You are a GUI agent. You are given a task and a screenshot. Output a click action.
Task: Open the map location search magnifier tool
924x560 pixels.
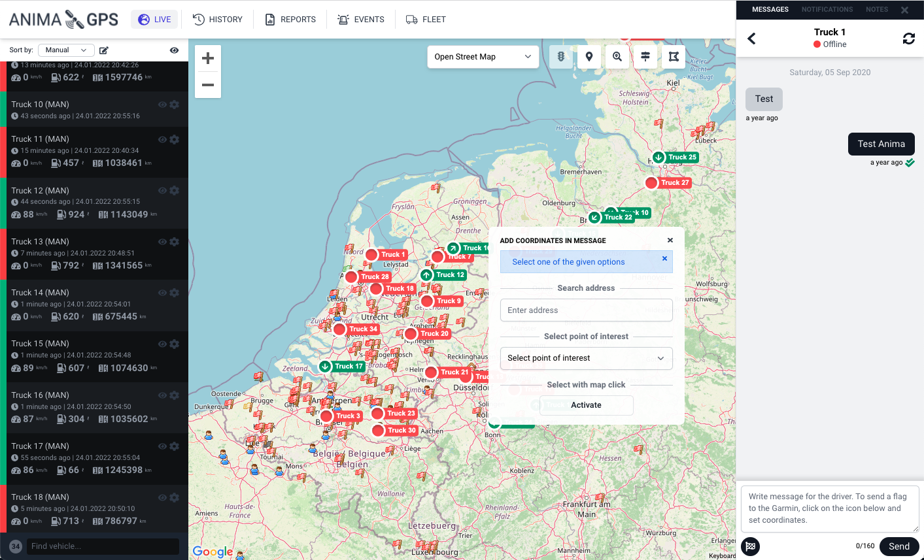[617, 57]
